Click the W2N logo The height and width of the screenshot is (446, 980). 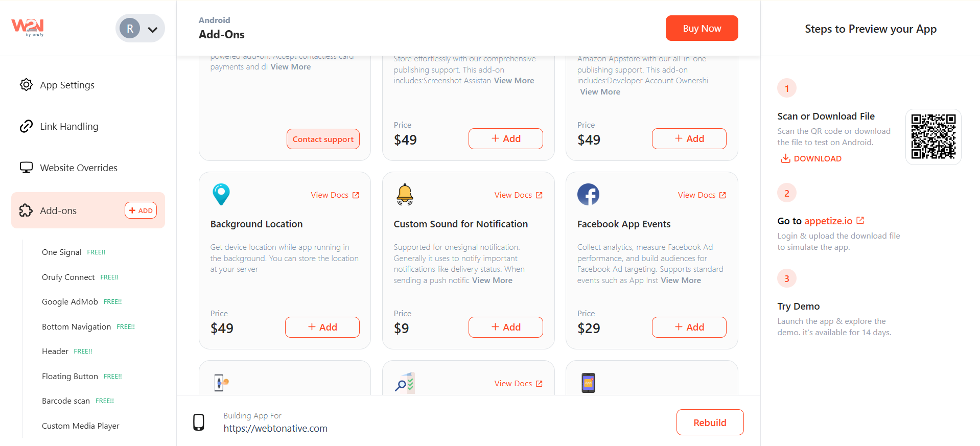click(28, 27)
